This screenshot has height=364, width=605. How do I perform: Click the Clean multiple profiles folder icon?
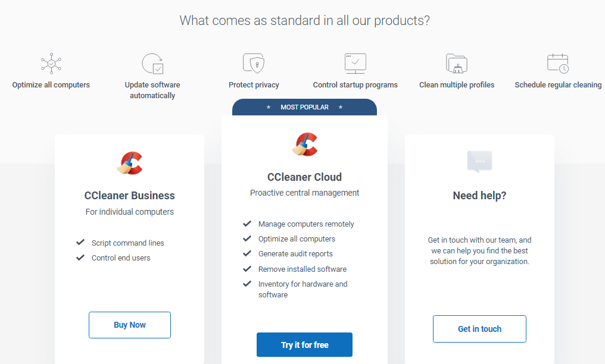pos(457,63)
